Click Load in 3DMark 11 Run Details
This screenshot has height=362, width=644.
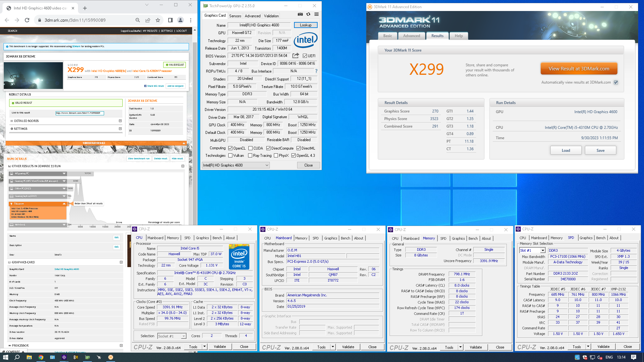pos(566,151)
